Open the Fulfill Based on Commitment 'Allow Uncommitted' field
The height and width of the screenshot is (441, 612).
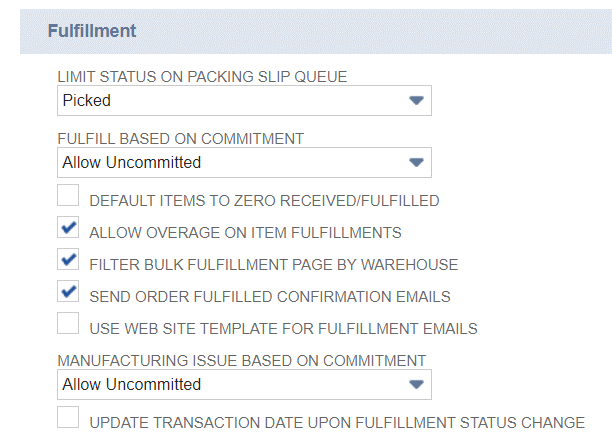coord(230,162)
